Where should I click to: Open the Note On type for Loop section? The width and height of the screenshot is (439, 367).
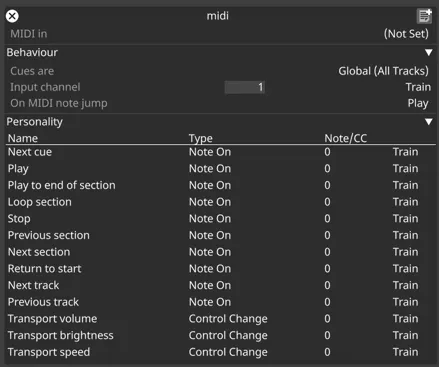(x=210, y=202)
